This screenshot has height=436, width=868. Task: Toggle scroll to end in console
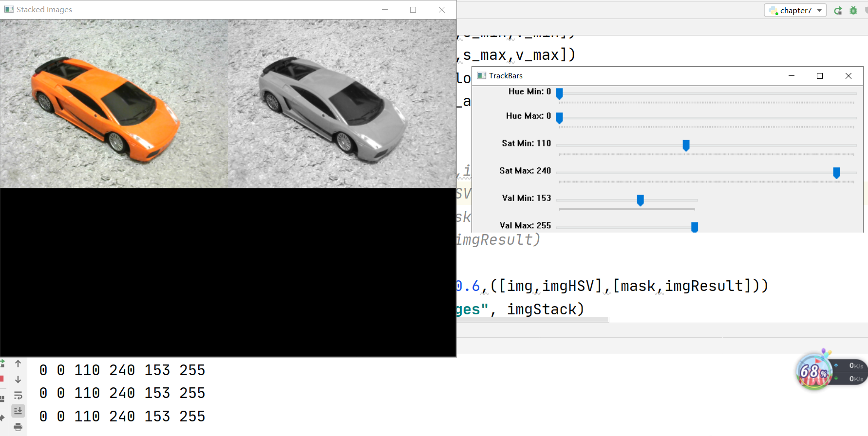pos(18,411)
